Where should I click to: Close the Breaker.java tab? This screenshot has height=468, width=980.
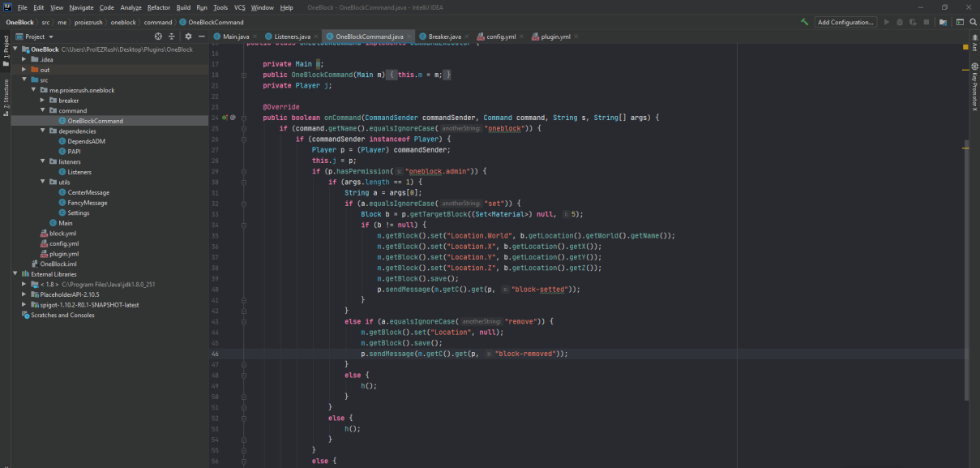click(x=467, y=36)
